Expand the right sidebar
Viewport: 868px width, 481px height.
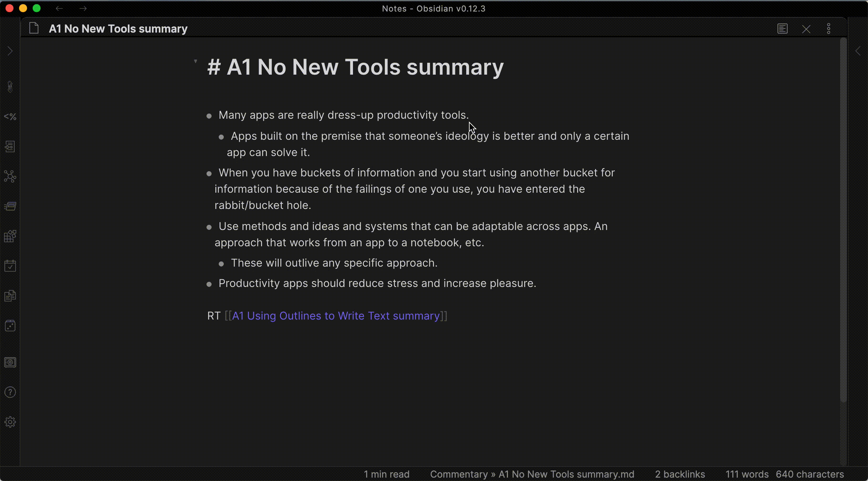858,51
